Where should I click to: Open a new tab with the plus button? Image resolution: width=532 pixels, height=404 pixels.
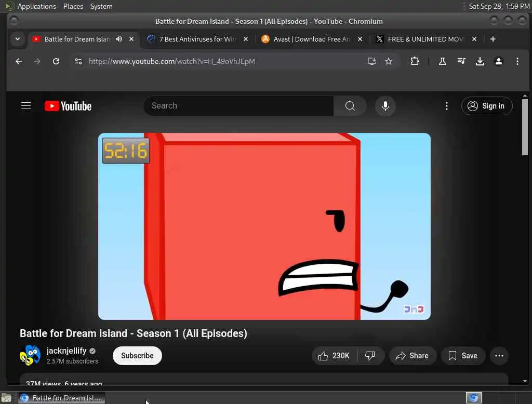pos(493,39)
